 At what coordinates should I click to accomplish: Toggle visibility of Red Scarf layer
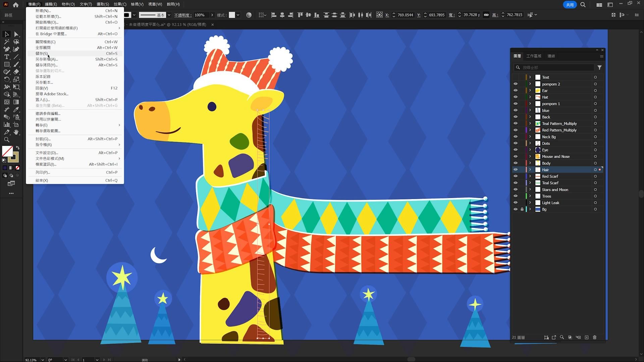[516, 176]
